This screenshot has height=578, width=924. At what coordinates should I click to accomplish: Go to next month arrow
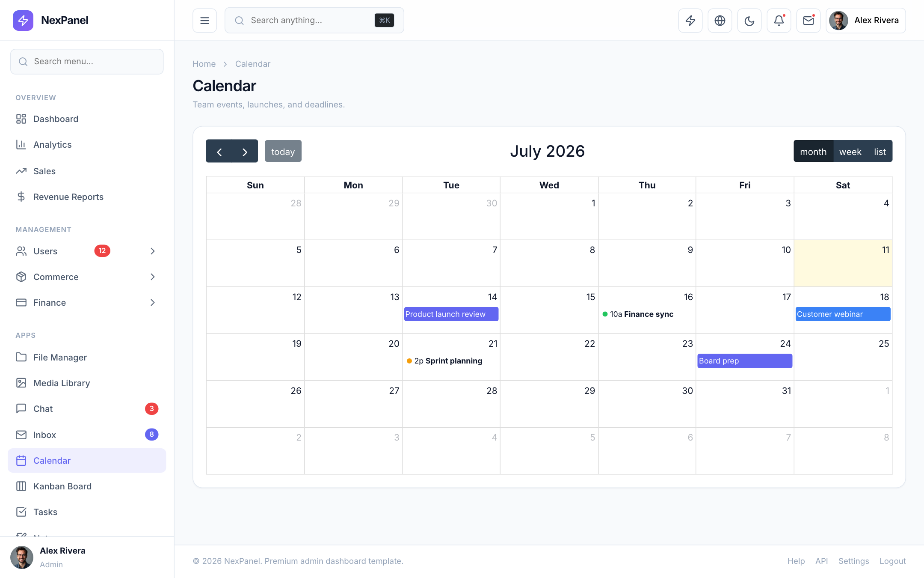click(x=245, y=151)
